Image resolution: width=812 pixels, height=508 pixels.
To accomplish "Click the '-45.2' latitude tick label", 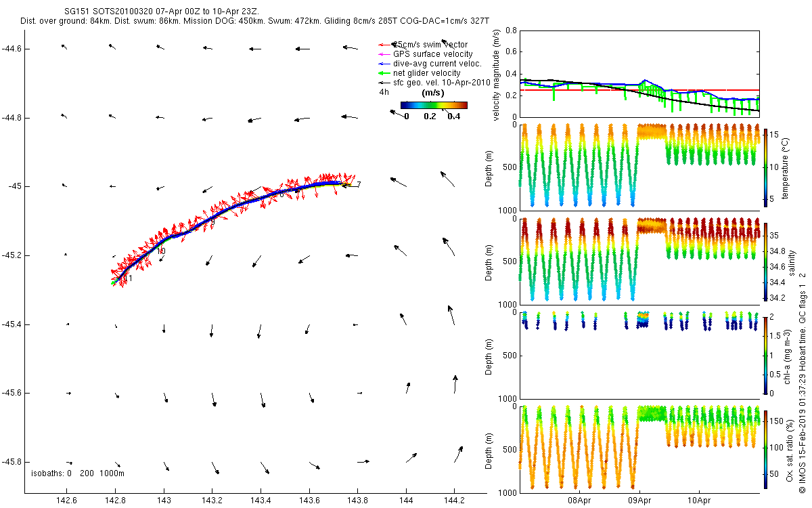I will [13, 255].
